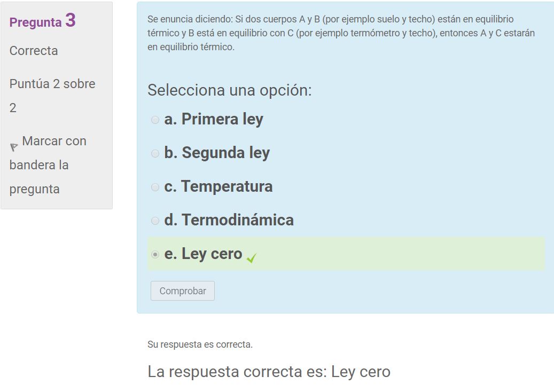554x392 pixels.
Task: Click the Pregunta 3 heading
Action: 42,20
